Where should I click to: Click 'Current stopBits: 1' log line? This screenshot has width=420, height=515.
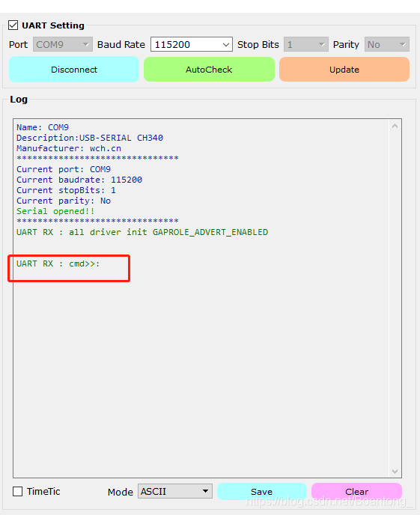[66, 190]
